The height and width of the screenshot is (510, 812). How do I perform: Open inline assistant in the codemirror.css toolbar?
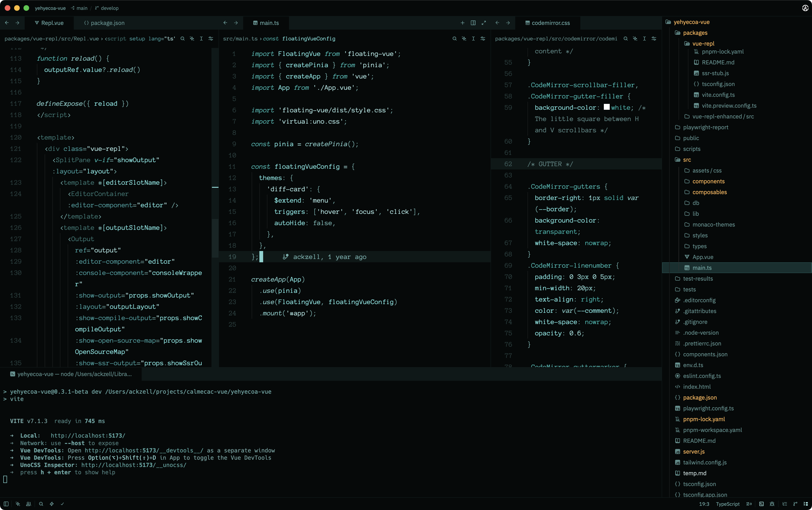(x=635, y=39)
